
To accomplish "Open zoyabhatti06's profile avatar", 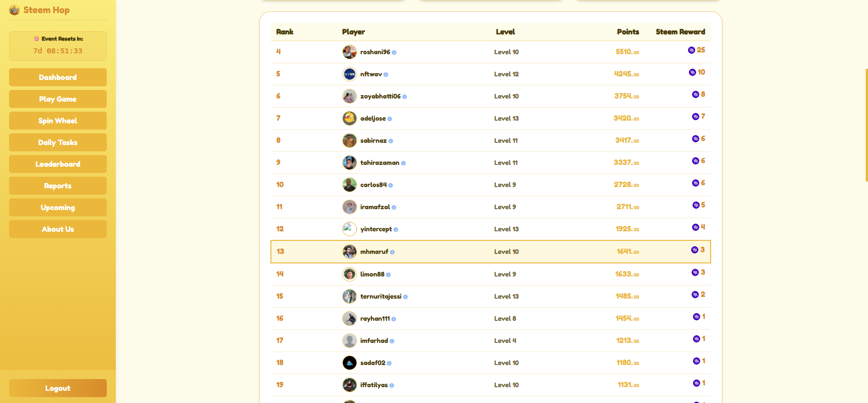I will [x=350, y=96].
